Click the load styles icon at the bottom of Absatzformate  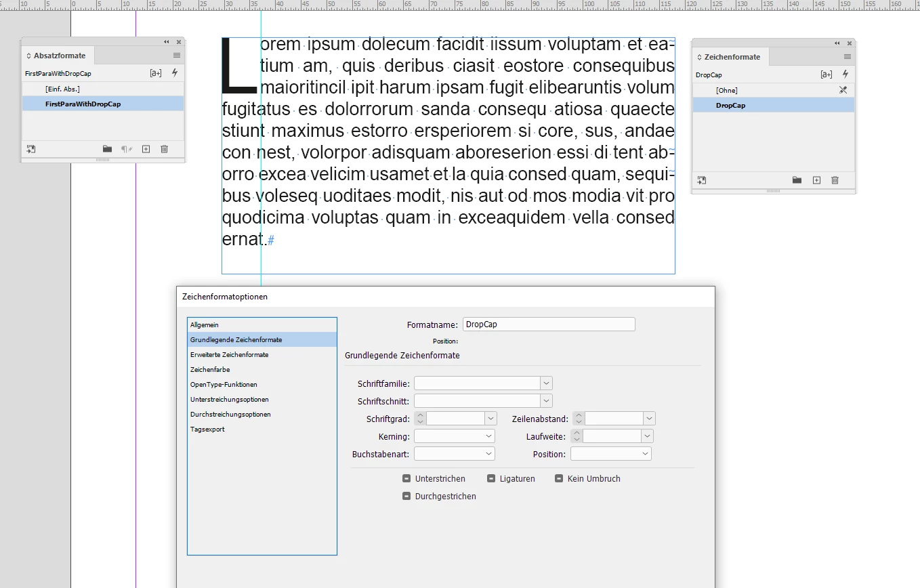[30, 149]
